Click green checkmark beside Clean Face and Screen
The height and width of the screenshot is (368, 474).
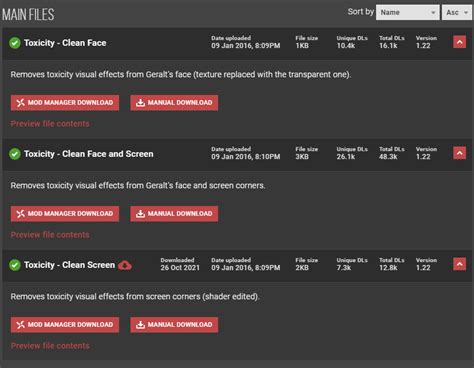pyautogui.click(x=15, y=154)
